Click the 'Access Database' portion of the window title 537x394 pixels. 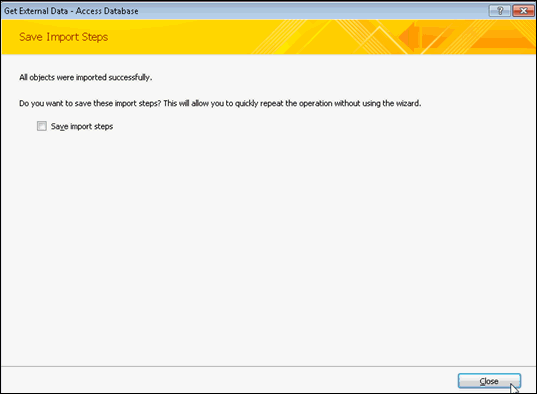pyautogui.click(x=107, y=11)
